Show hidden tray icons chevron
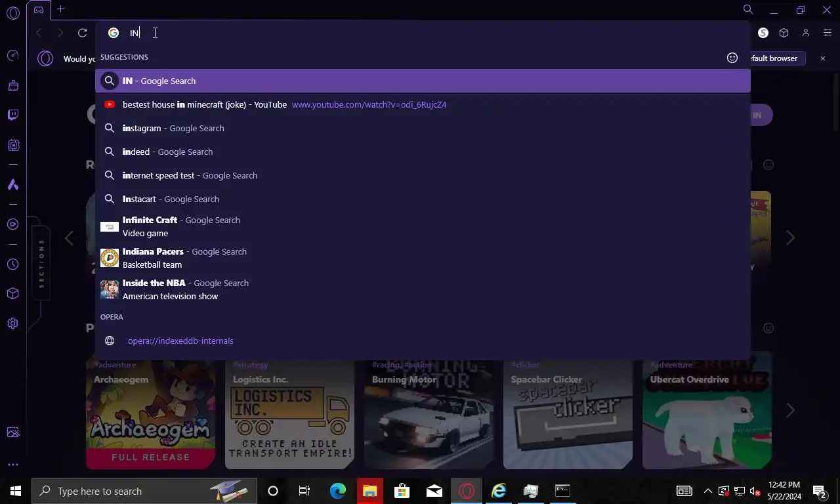Image resolution: width=840 pixels, height=504 pixels. click(708, 491)
